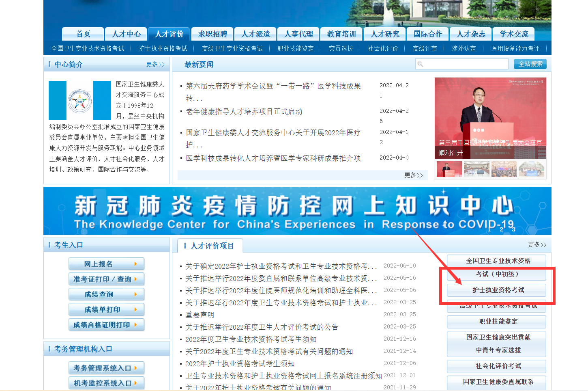Click the 护士执业资格考试 side button
Image resolution: width=588 pixels, height=391 pixels.
click(x=496, y=290)
